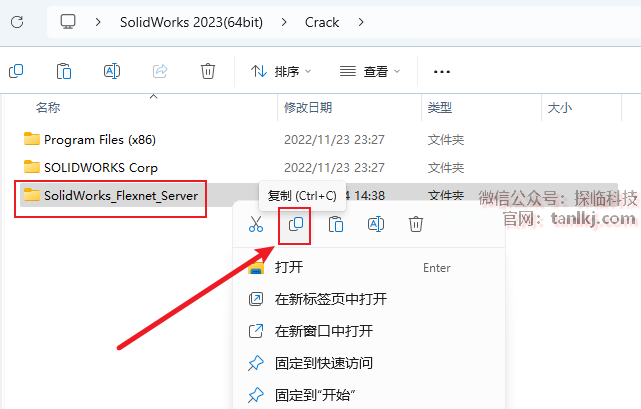Click the delete trash icon in the context menu
641x409 pixels.
click(x=416, y=224)
